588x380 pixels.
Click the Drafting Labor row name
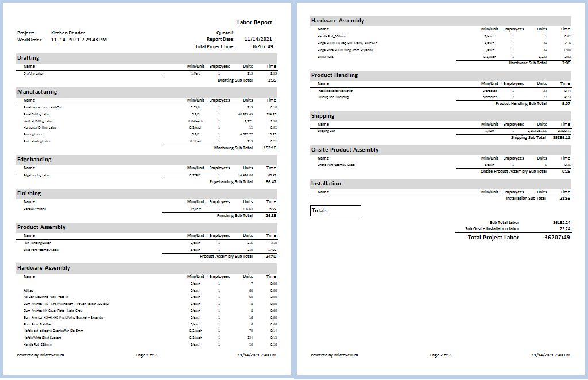(33, 73)
